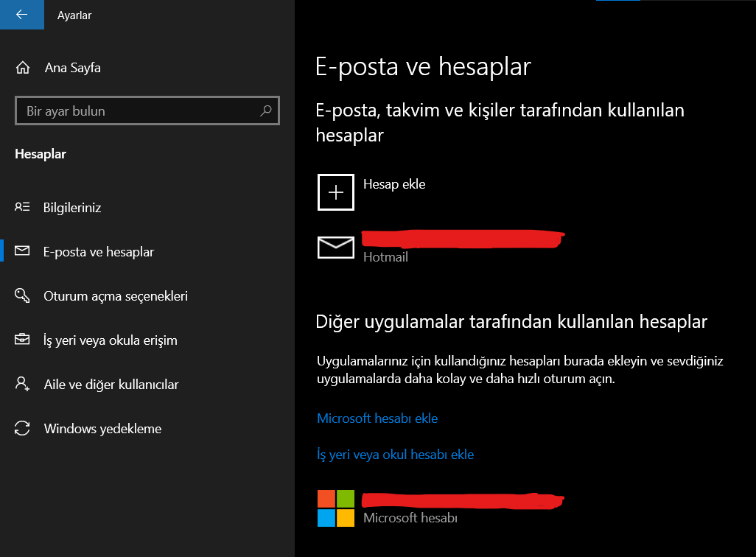Click the Bilgileriniz person-card icon

coord(22,207)
